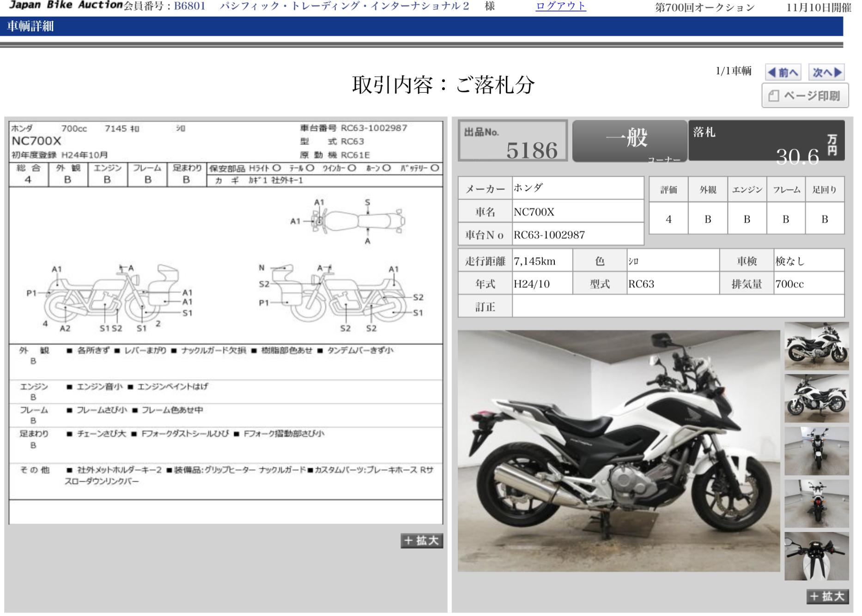Click the ページ印刷 print page button

coord(805,96)
